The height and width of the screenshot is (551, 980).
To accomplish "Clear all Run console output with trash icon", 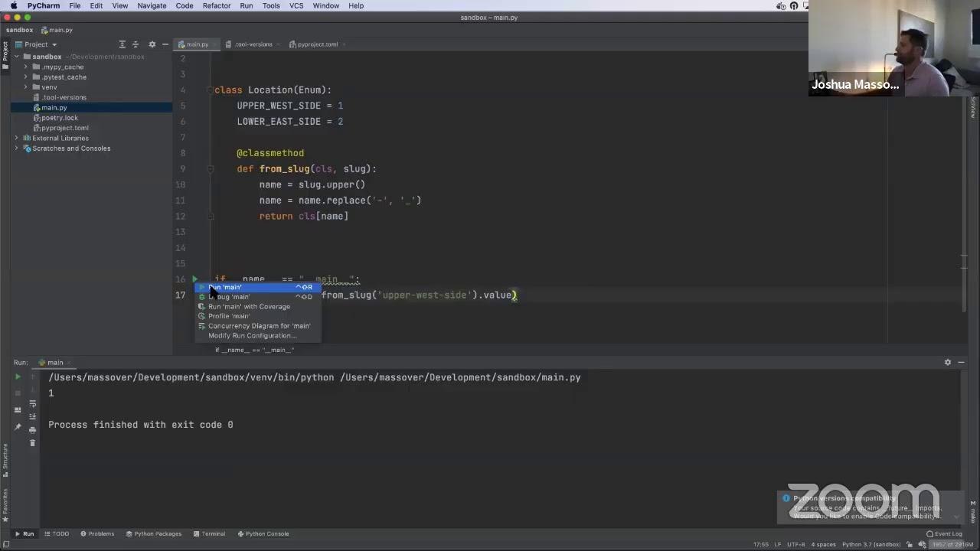I will (x=32, y=442).
